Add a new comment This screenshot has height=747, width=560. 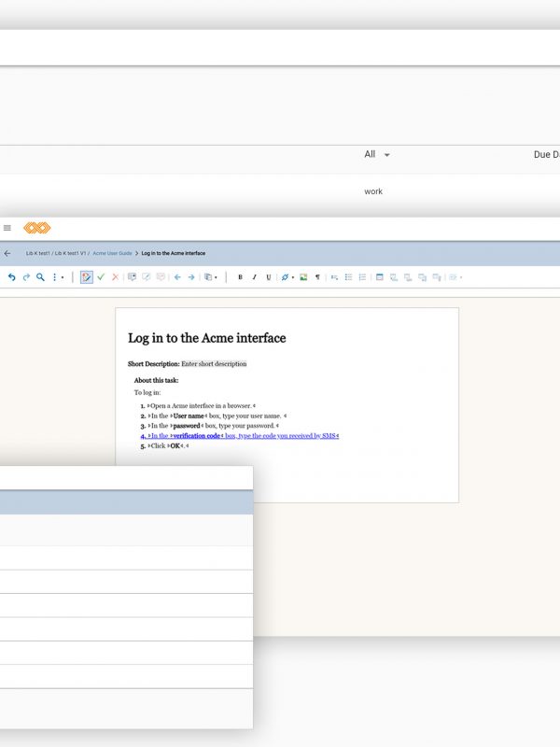click(x=132, y=276)
